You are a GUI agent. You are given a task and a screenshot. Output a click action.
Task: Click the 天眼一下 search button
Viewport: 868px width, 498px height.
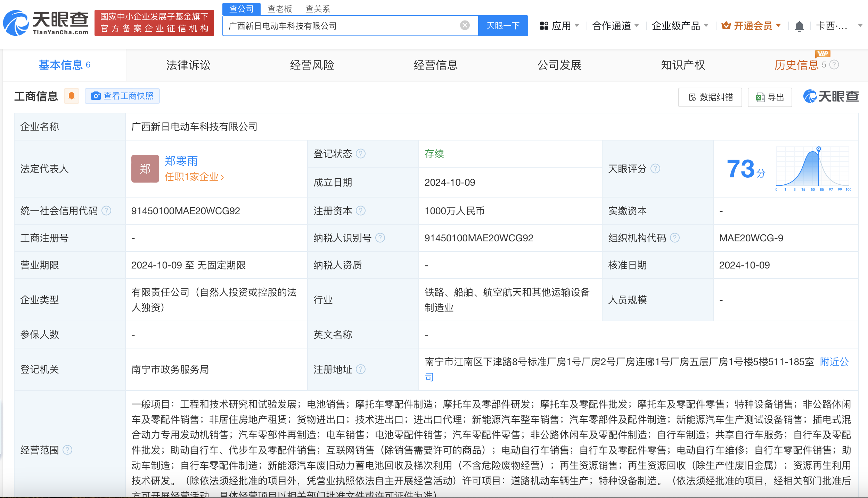pyautogui.click(x=503, y=26)
